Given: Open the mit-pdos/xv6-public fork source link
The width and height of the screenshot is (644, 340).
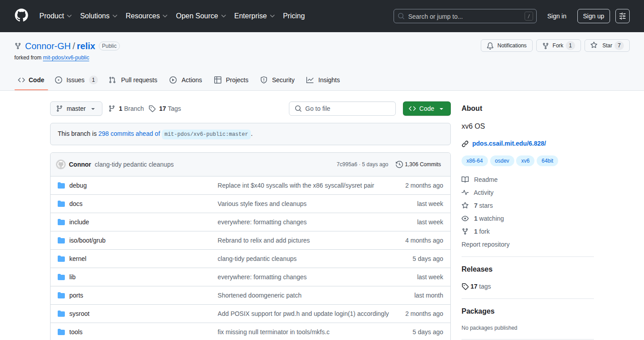Looking at the screenshot, I should (x=66, y=58).
